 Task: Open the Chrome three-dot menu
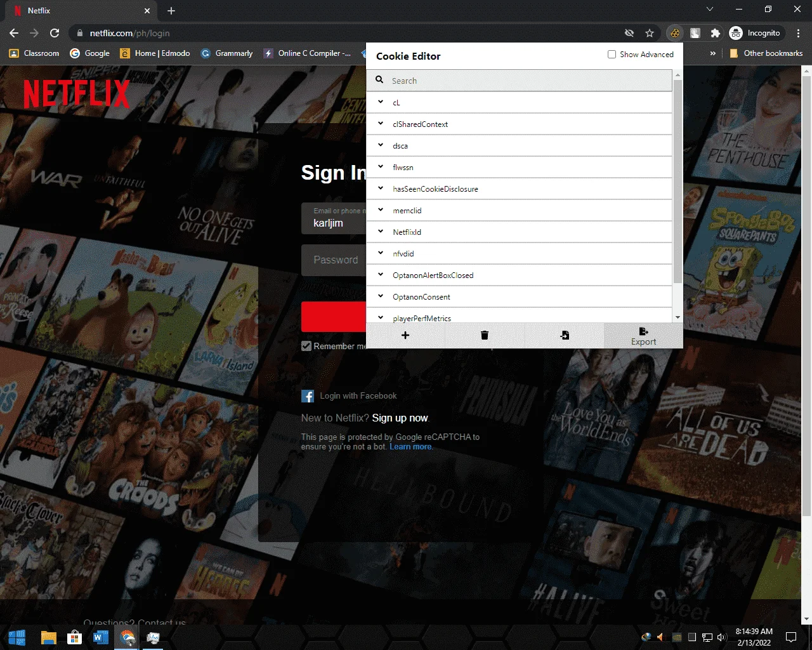(x=798, y=33)
